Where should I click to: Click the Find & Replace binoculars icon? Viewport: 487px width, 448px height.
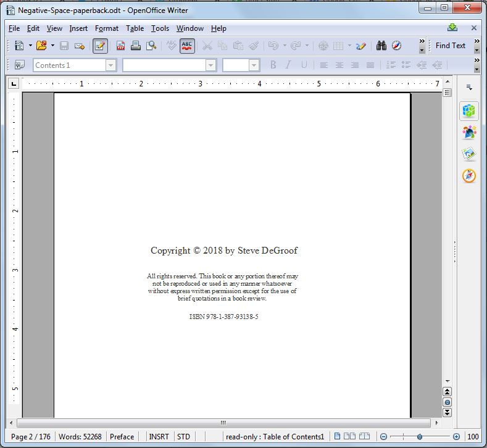(381, 46)
